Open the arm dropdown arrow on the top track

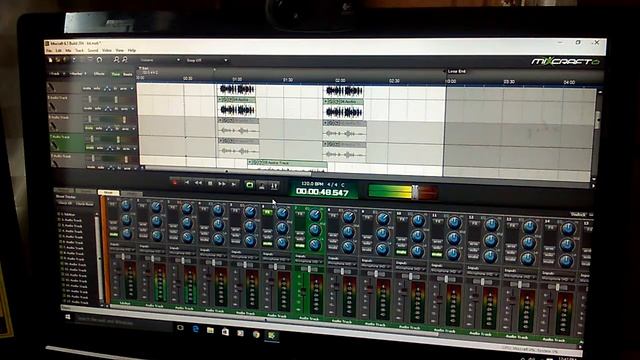pos(132,89)
